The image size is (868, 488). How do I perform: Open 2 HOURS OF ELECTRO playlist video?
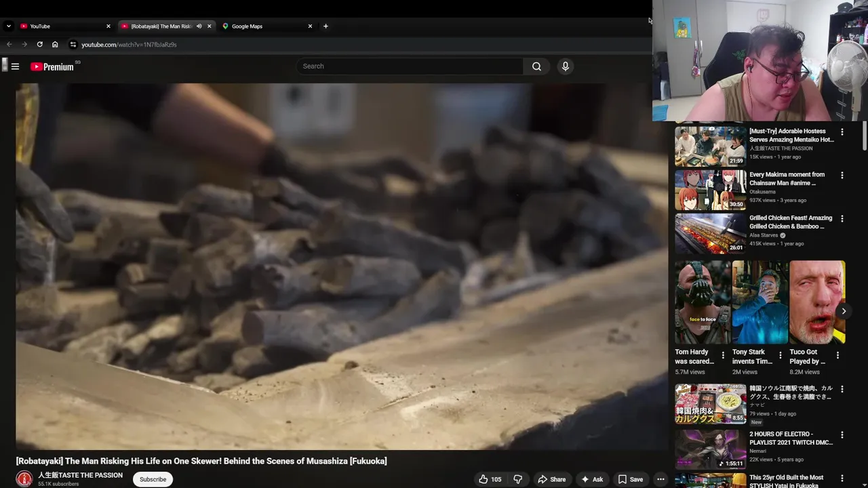coord(710,449)
